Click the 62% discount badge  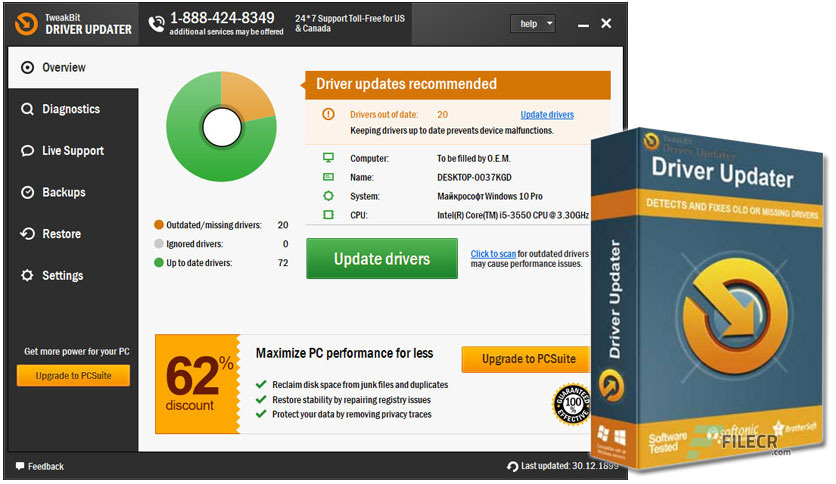[197, 384]
